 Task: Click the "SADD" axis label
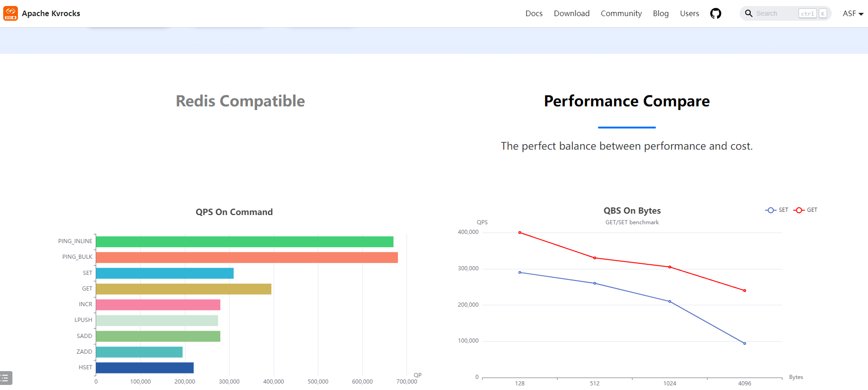tap(84, 336)
